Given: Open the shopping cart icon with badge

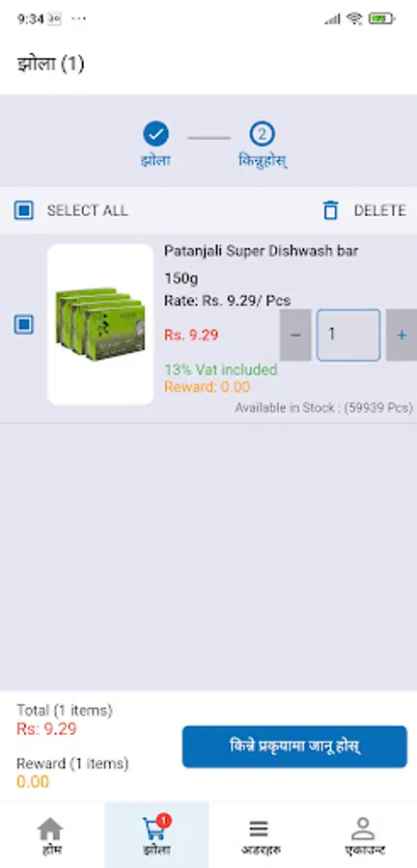Looking at the screenshot, I should 155,827.
